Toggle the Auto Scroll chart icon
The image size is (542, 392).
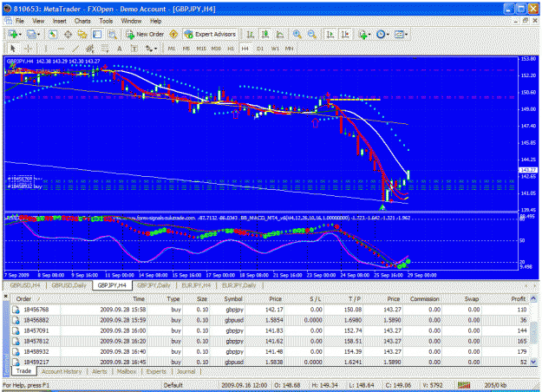coord(330,34)
